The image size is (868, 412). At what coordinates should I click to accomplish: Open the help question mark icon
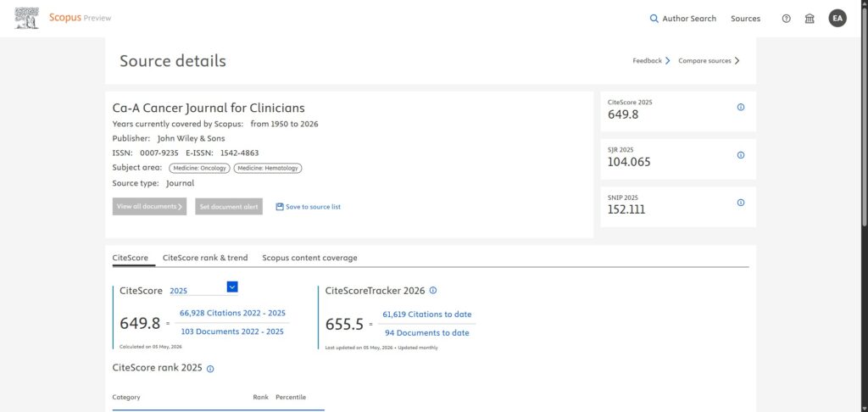click(x=786, y=19)
